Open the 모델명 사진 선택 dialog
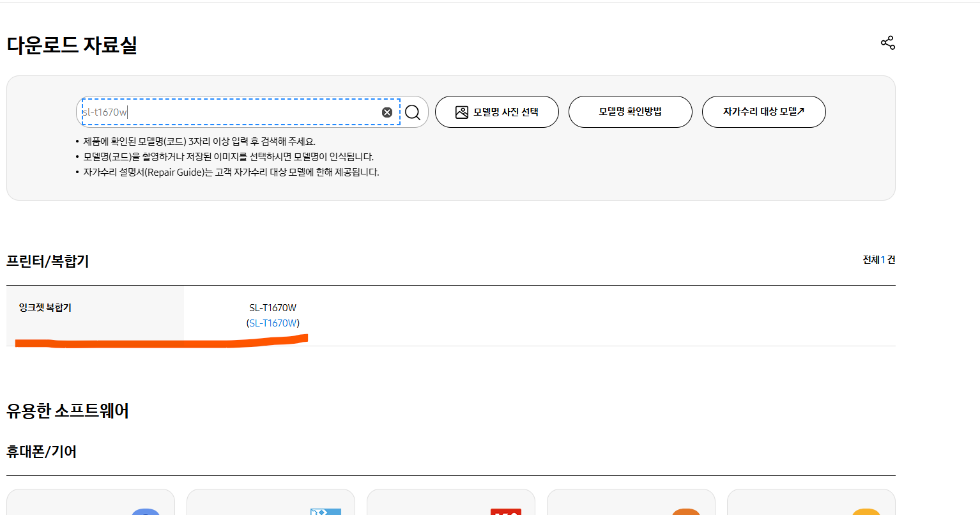The height and width of the screenshot is (515, 980). click(497, 111)
